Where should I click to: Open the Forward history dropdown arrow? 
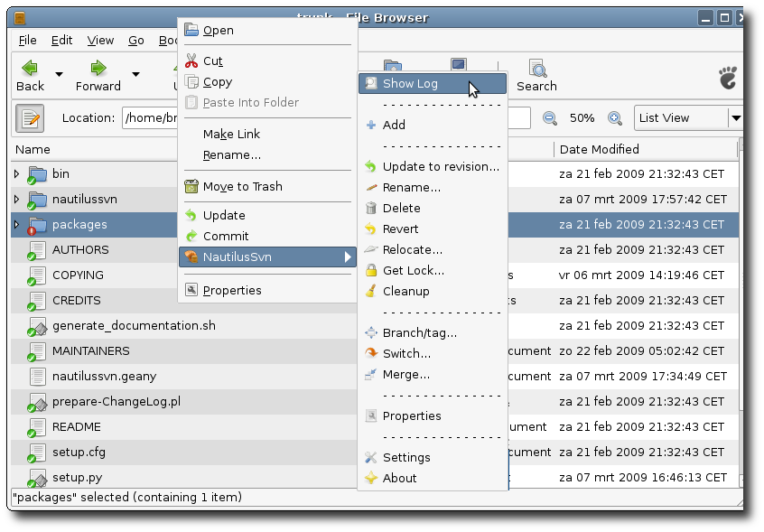click(136, 75)
